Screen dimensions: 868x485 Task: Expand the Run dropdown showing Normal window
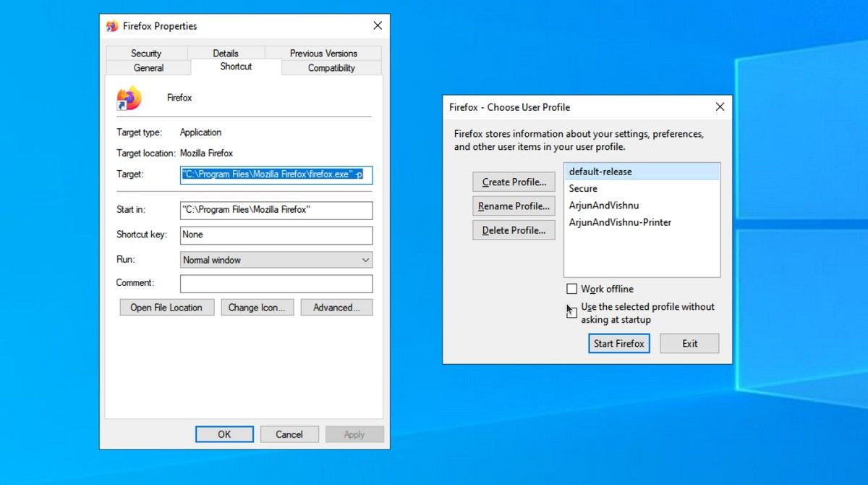pyautogui.click(x=276, y=260)
